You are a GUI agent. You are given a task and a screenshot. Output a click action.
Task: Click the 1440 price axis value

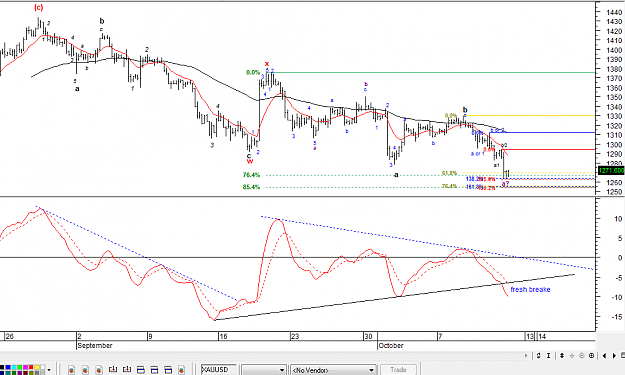[x=614, y=12]
